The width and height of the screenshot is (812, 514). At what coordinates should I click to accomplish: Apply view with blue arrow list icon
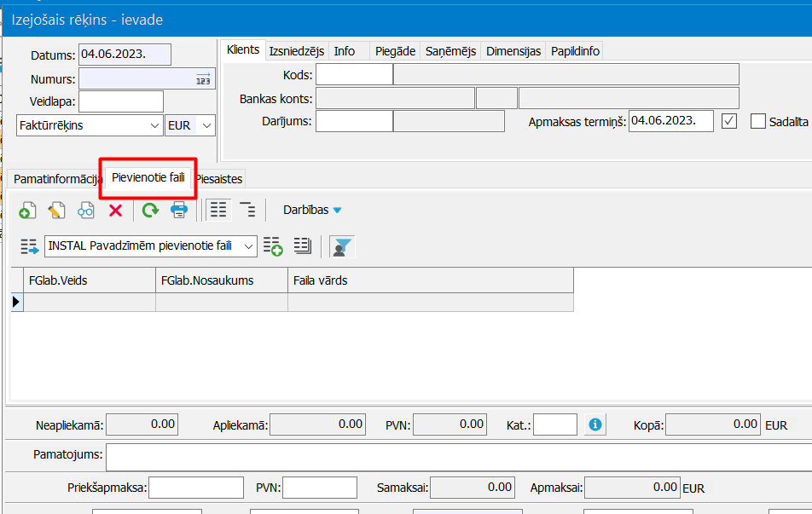[x=30, y=246]
